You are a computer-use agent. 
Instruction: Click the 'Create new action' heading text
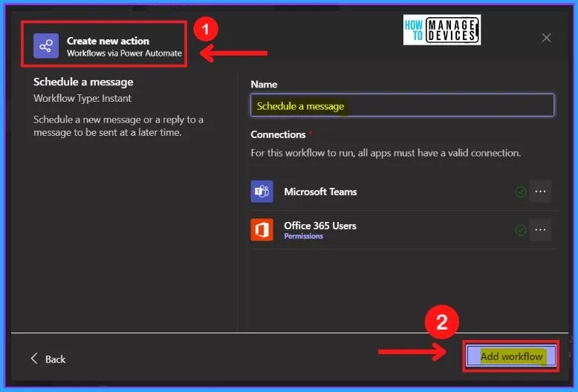pos(108,41)
